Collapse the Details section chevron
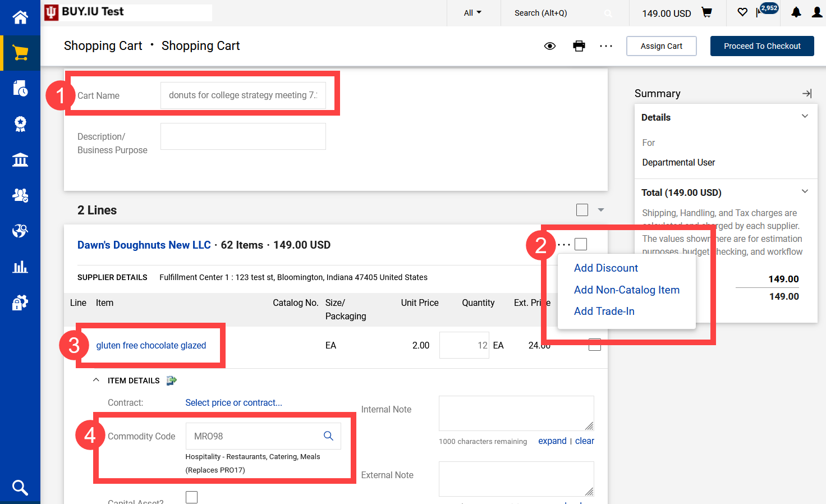 (805, 116)
